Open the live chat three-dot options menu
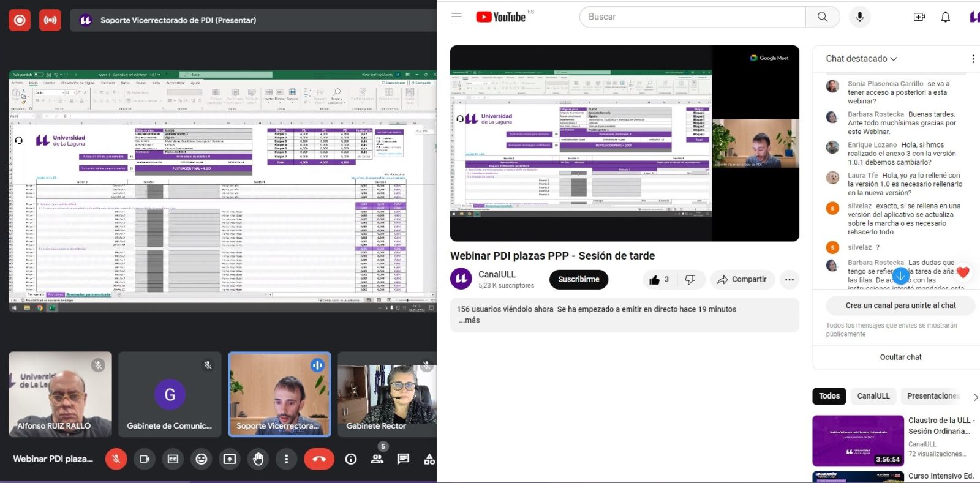Screen dimensions: 980x483 973,59
